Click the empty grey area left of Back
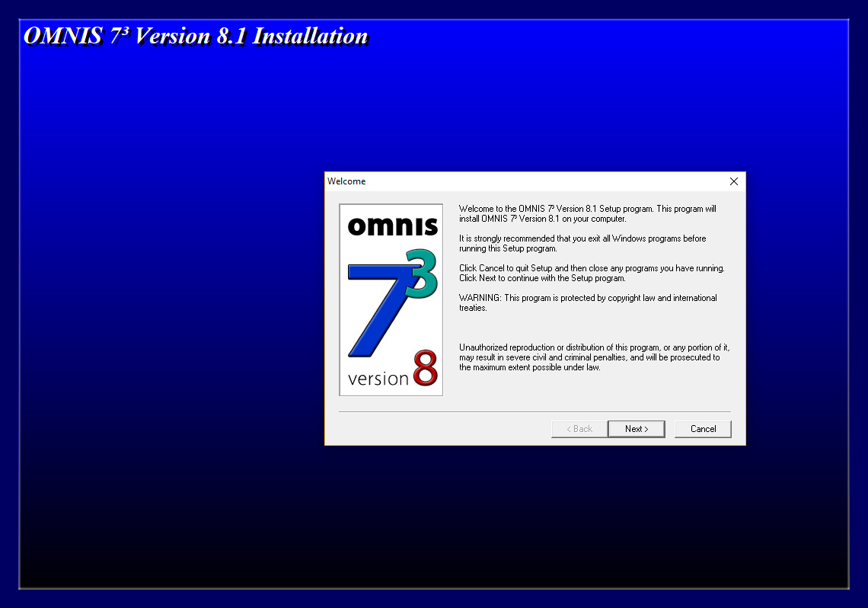The image size is (868, 608). pos(442,429)
